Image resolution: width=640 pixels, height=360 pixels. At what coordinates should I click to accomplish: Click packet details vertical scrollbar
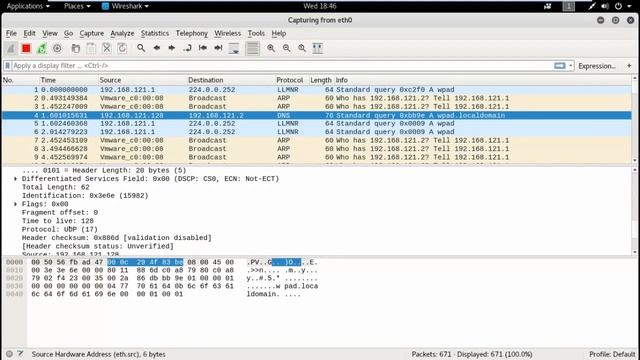click(635, 210)
